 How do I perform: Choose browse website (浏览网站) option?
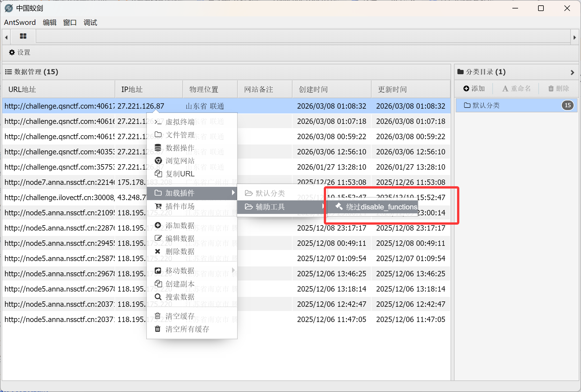[180, 161]
